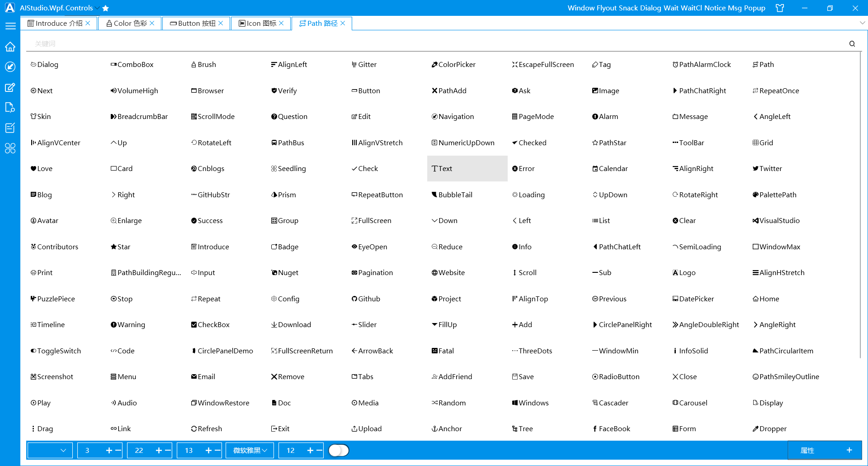Screen dimensions: 868x466
Task: Select the PuzzlePiece path icon
Action: click(53, 299)
